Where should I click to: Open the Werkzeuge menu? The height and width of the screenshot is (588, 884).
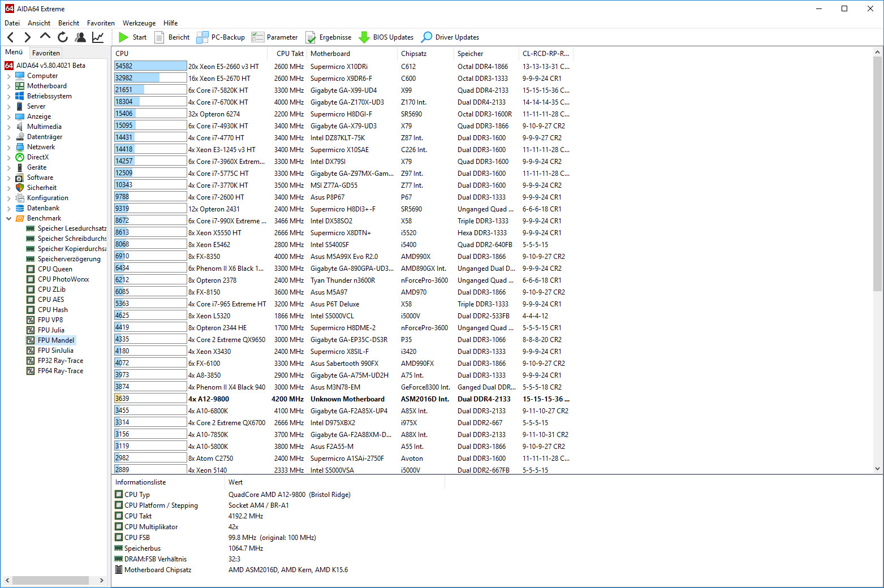pyautogui.click(x=139, y=23)
